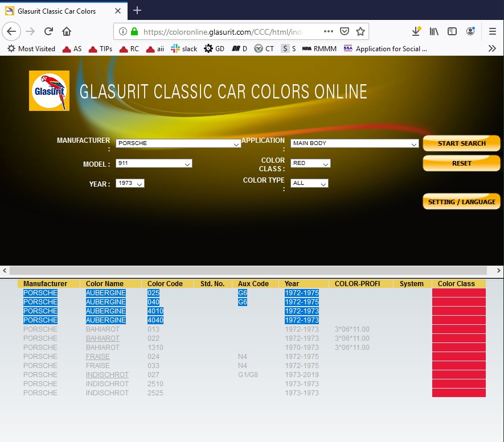Viewport: 504px width, 442px height.
Task: Select the Glasurit Classic Car Colors tab
Action: click(x=64, y=11)
